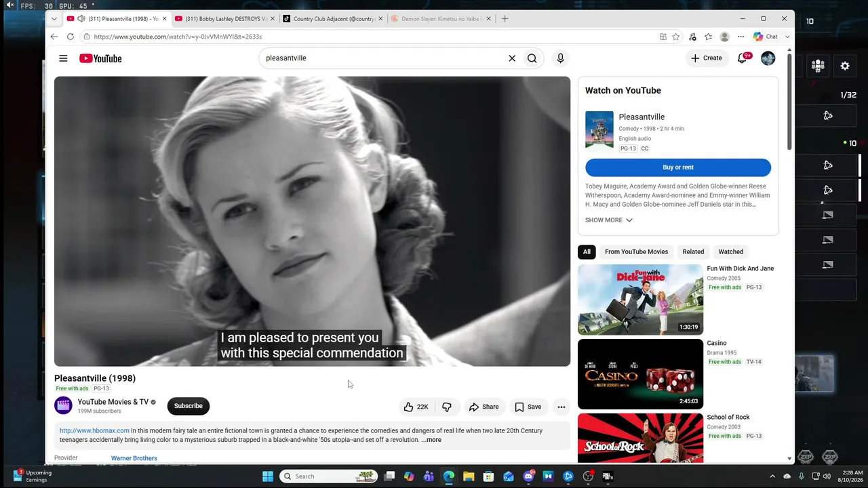Open the Warner Brothers provider link
This screenshot has height=488, width=868.
134,458
